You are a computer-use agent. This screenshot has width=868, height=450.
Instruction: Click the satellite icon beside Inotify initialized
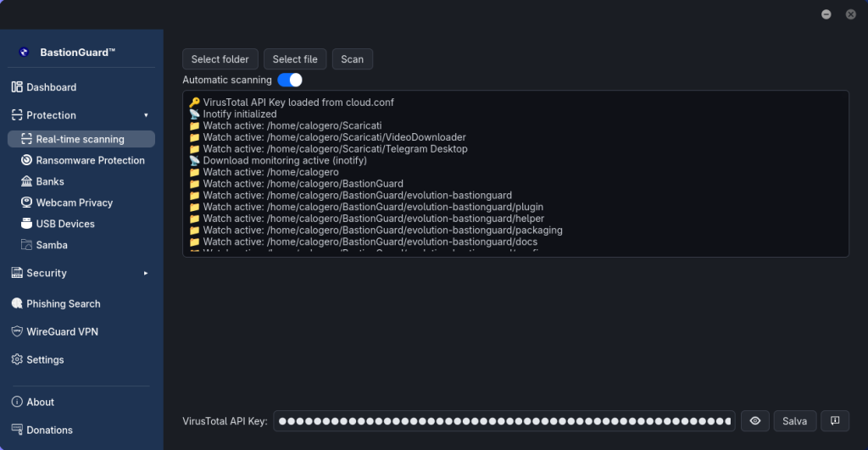click(x=194, y=114)
